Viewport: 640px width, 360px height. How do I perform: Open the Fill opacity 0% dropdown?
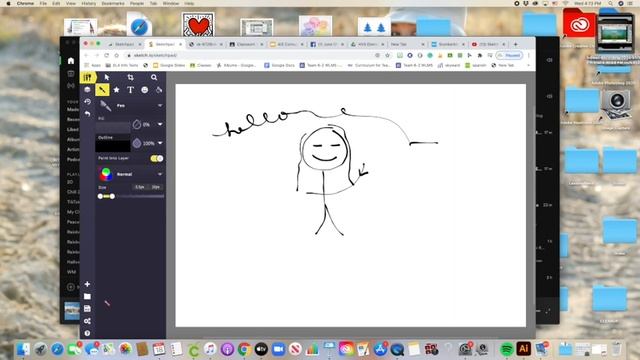click(160, 124)
